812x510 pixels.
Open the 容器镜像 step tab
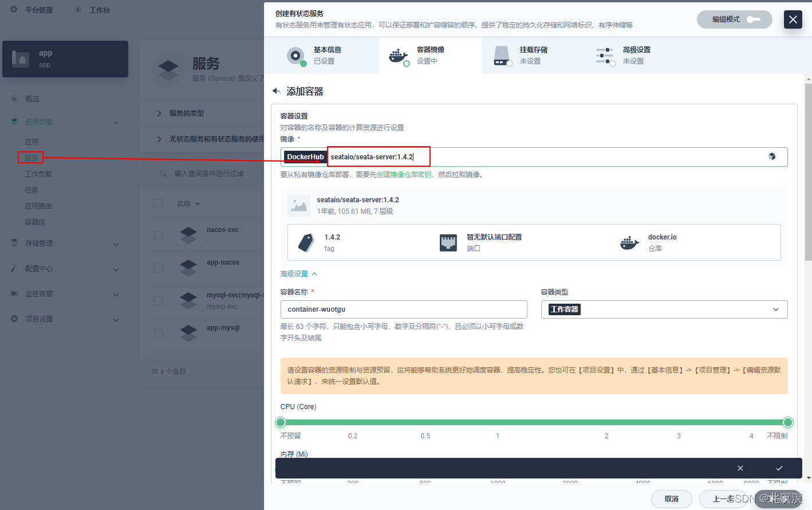[429, 56]
